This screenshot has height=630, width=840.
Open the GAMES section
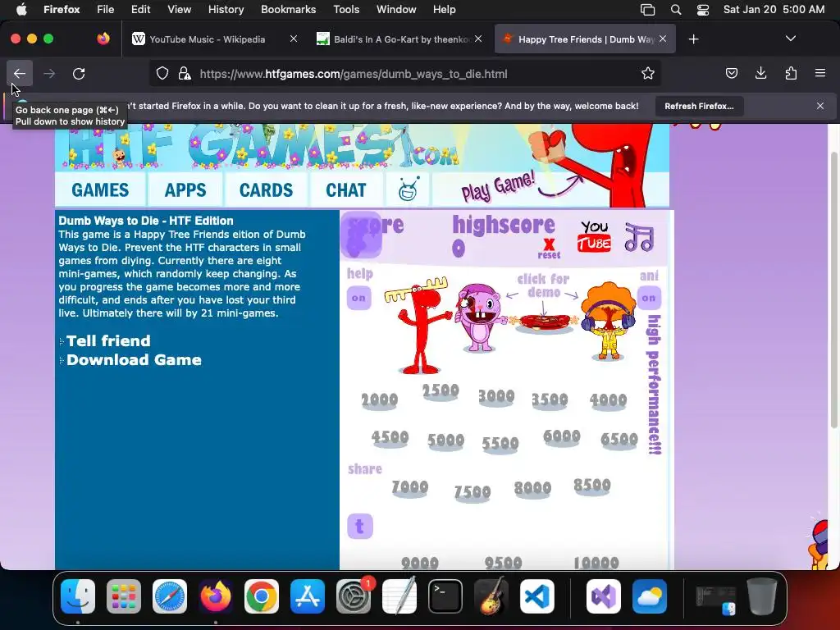click(x=100, y=189)
